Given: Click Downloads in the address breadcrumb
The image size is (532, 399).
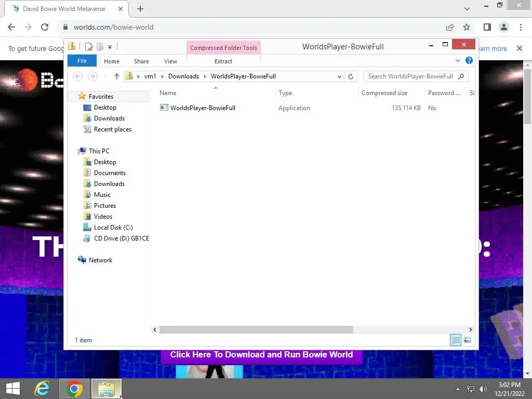Looking at the screenshot, I should click(183, 76).
